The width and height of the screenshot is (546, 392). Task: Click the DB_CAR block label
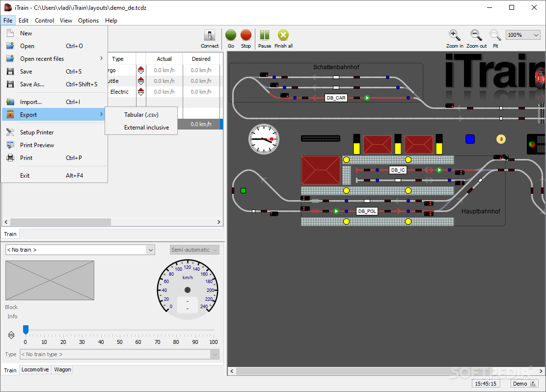pos(336,98)
